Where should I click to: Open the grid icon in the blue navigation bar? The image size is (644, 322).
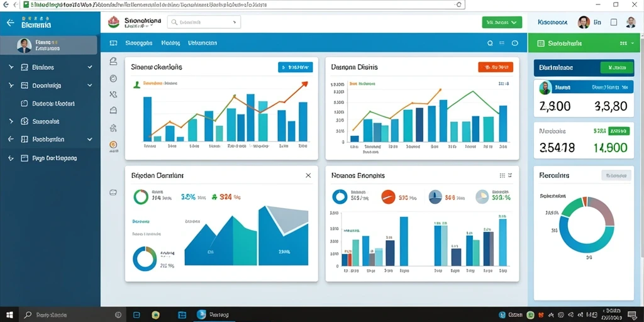click(114, 43)
